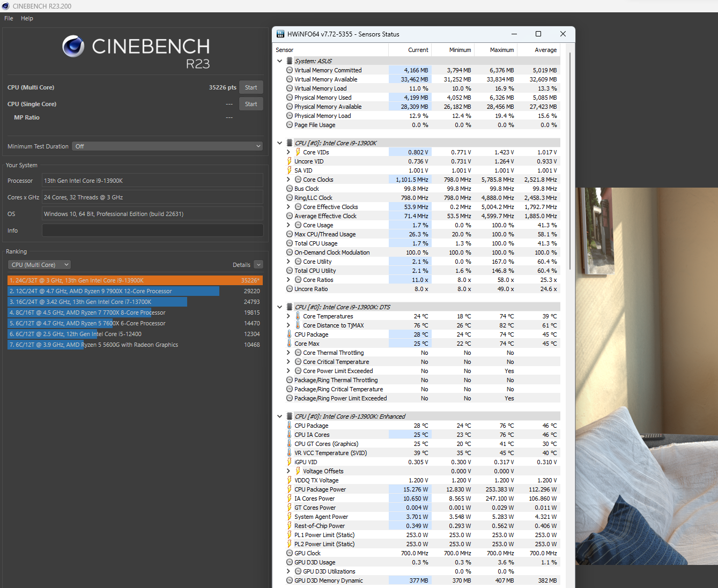Collapse the i9-13900K: DTS sensor group
This screenshot has height=588, width=718.
(x=279, y=307)
